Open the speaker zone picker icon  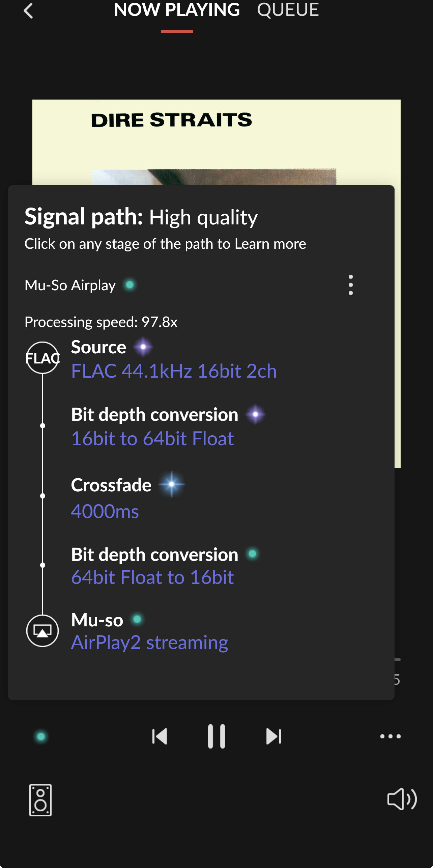click(x=40, y=800)
